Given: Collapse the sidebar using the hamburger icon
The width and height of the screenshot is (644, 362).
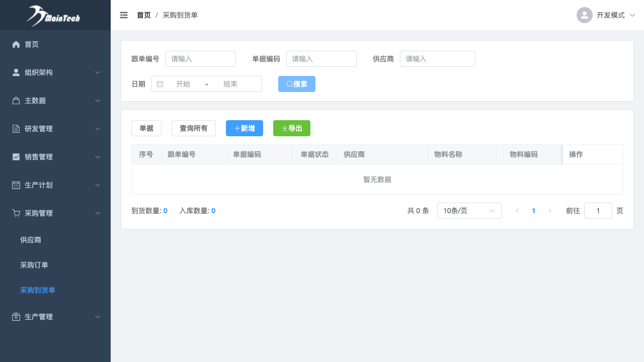Looking at the screenshot, I should click(124, 15).
